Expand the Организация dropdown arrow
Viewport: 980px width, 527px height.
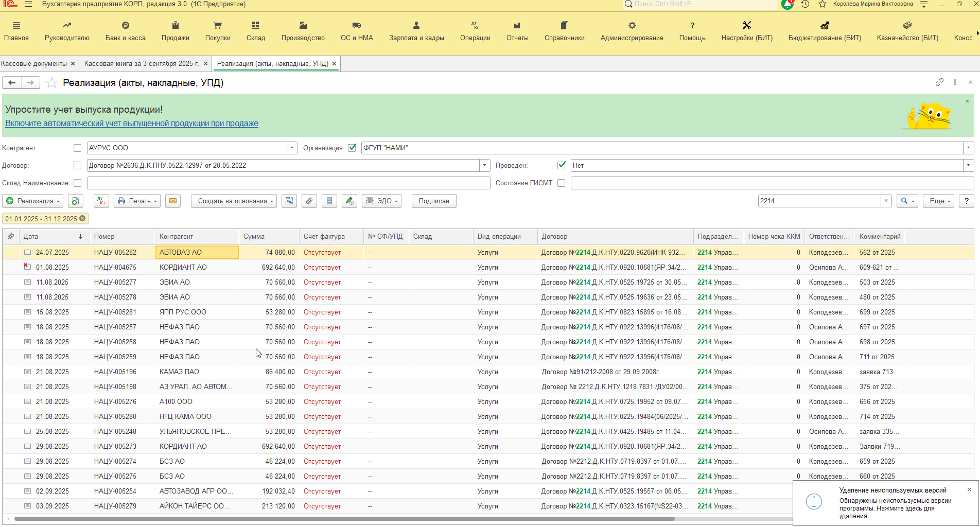969,148
